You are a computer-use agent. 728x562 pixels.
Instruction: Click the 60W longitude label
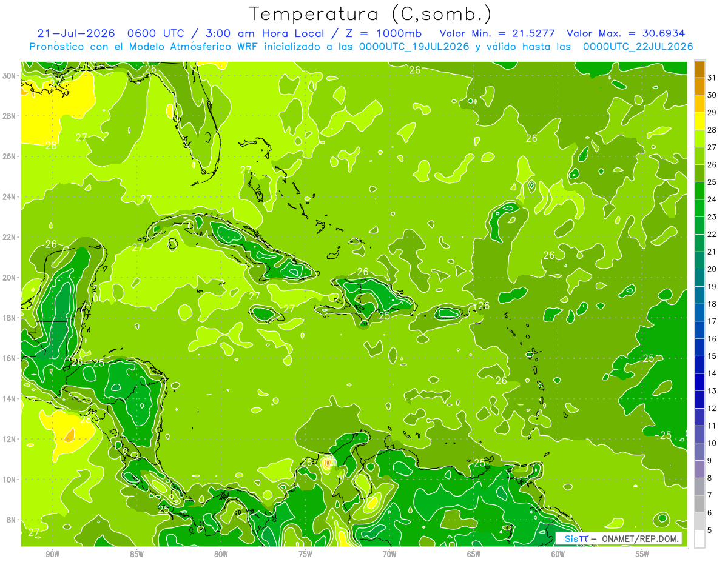(558, 554)
